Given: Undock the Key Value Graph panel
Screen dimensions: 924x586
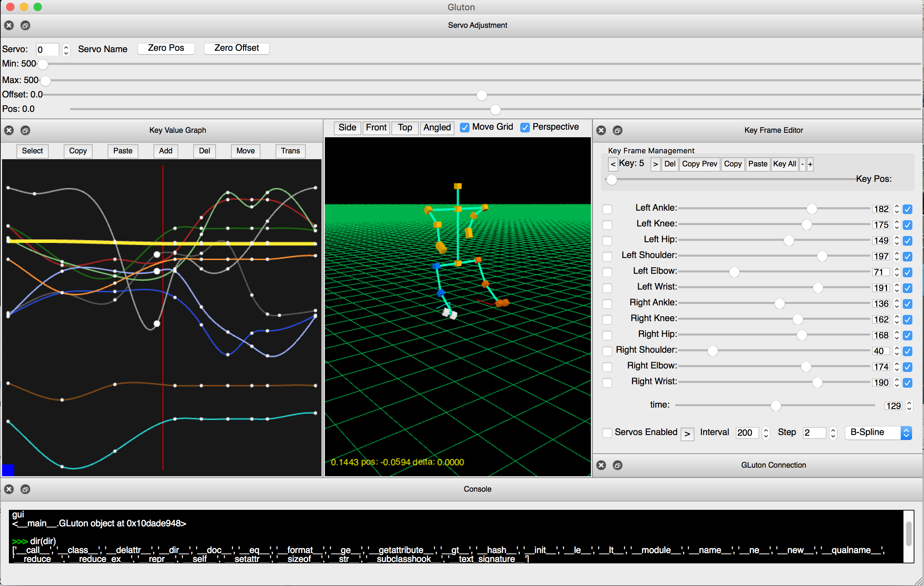Looking at the screenshot, I should pyautogui.click(x=26, y=130).
